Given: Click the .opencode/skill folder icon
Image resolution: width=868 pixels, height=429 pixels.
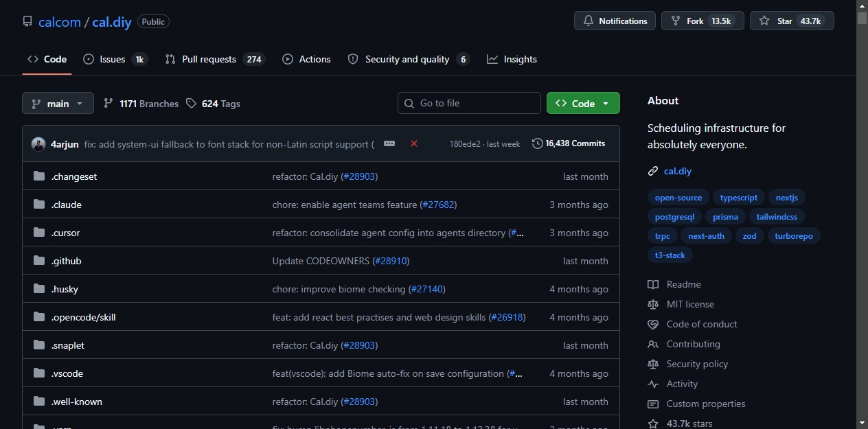Looking at the screenshot, I should (39, 317).
